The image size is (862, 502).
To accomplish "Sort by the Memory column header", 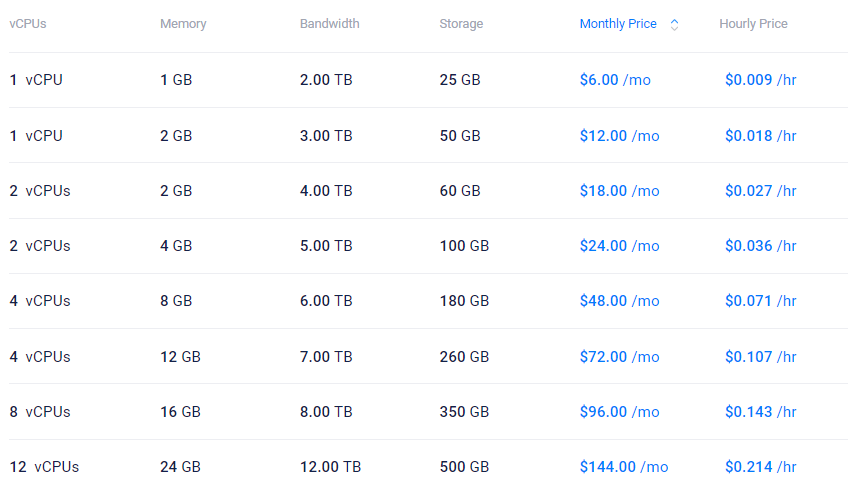I will (x=183, y=24).
